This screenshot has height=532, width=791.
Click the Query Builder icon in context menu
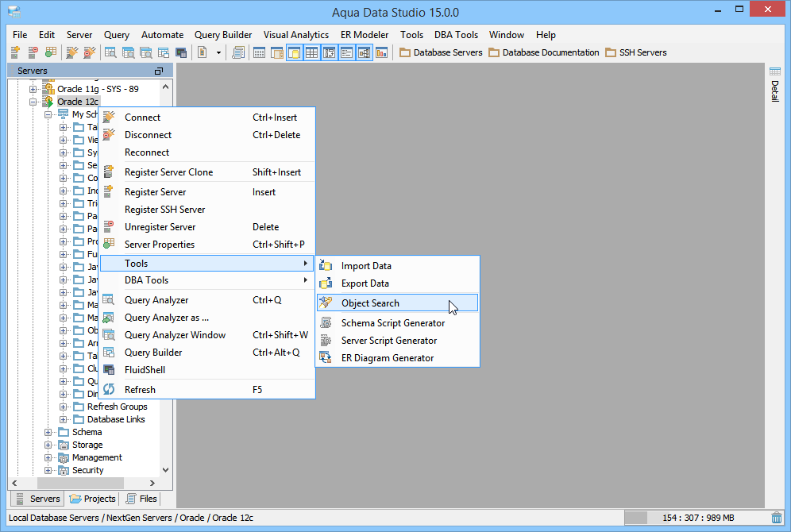(x=109, y=352)
